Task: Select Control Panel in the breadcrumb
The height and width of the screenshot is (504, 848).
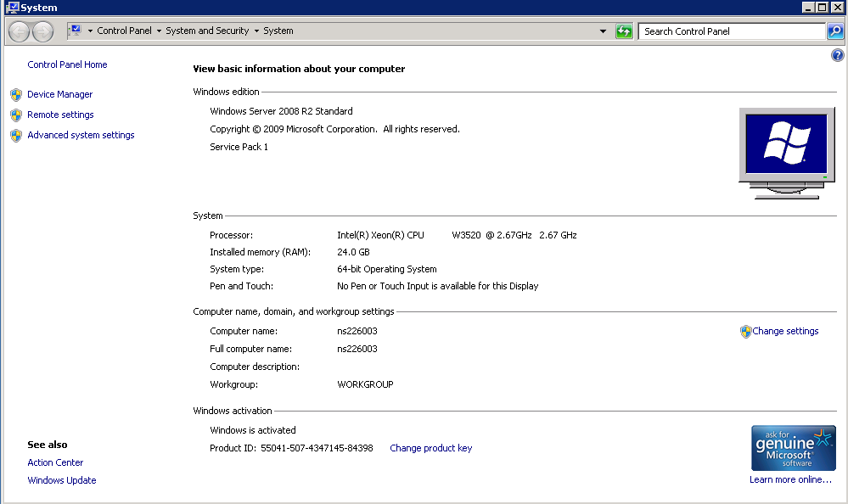Action: coord(125,31)
